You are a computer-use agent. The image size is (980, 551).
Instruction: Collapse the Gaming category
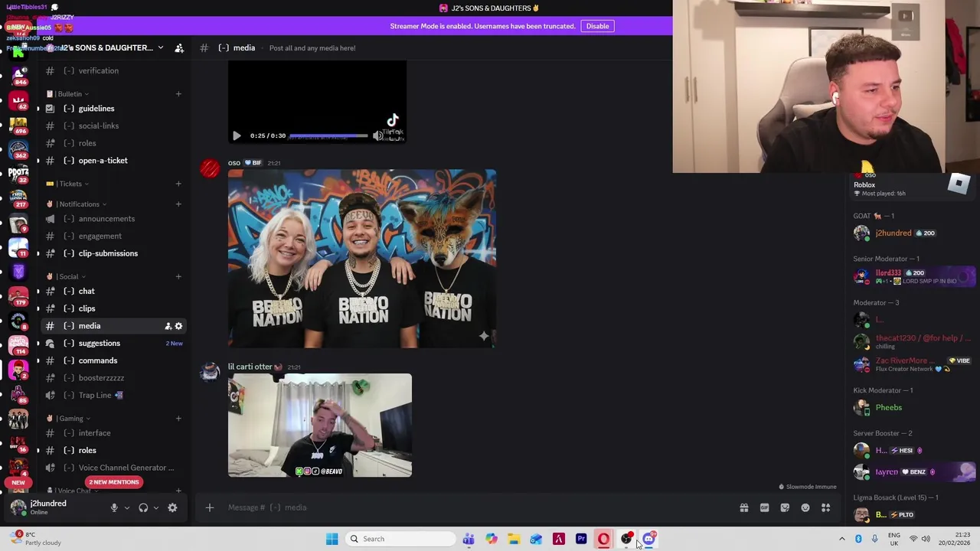point(69,419)
